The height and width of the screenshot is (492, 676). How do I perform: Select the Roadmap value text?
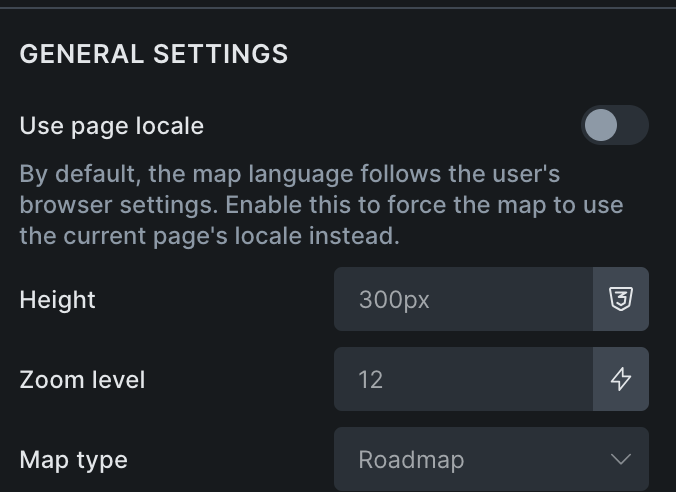[411, 460]
